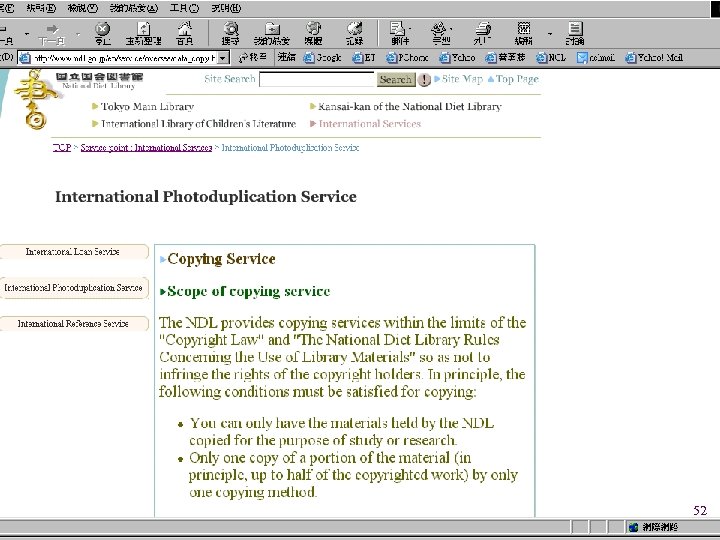Click the International Photoduplication Service page title
Image resolution: width=720 pixels, height=540 pixels.
click(x=206, y=197)
